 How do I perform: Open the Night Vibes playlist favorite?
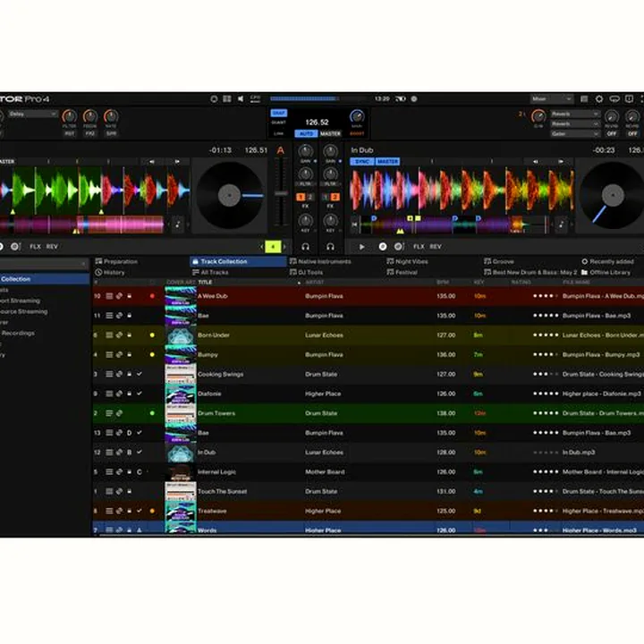click(x=408, y=261)
